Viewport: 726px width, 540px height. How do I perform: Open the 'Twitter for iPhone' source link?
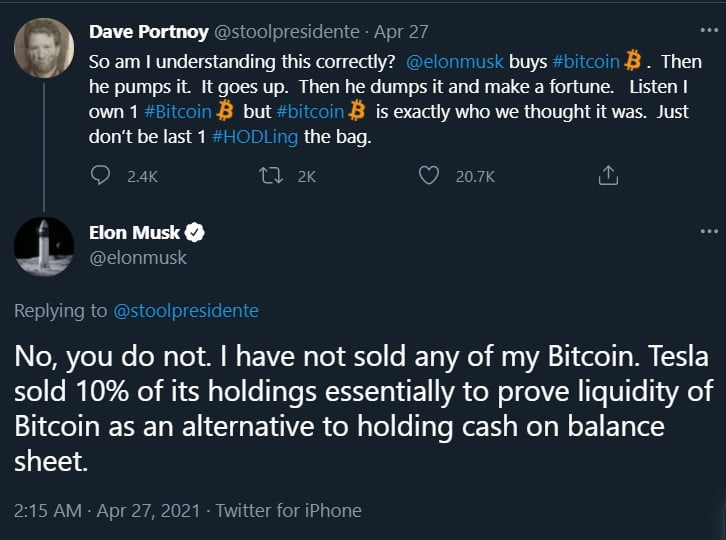click(x=288, y=510)
